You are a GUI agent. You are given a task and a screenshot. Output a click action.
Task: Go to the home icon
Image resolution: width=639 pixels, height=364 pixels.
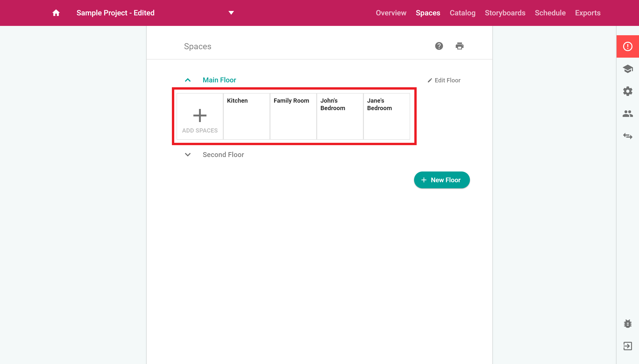[x=56, y=13]
